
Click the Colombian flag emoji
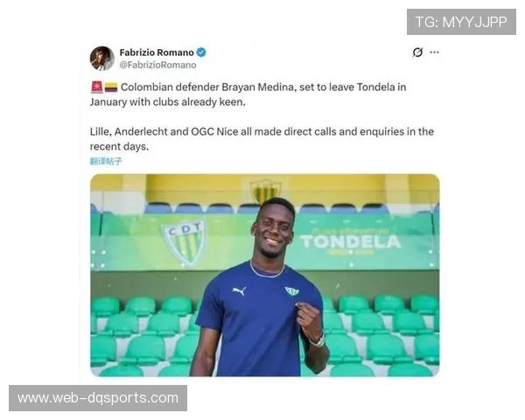(x=111, y=87)
